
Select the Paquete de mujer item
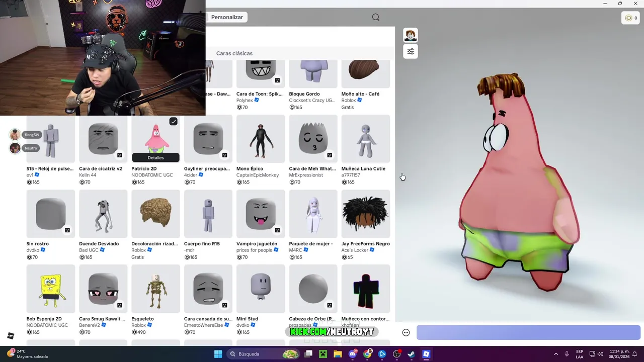click(x=313, y=214)
